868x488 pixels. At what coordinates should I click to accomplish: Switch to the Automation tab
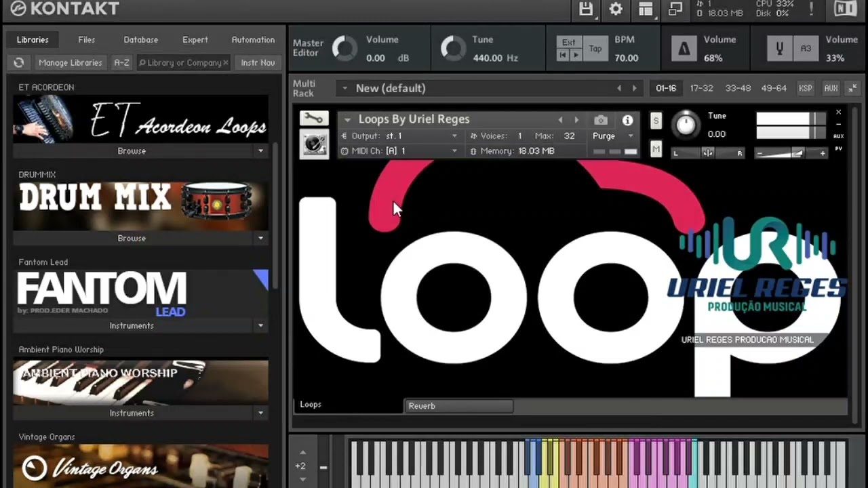point(253,40)
